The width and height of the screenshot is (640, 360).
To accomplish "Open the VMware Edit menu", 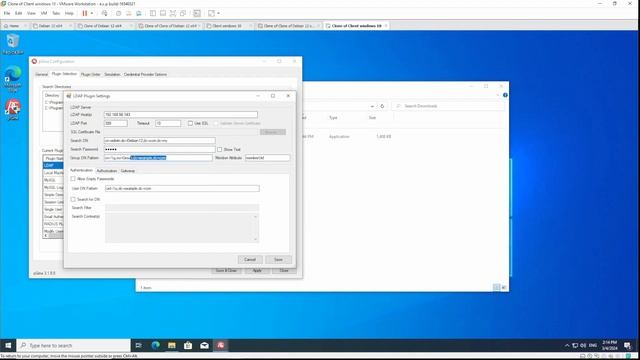I will pyautogui.click(x=18, y=13).
